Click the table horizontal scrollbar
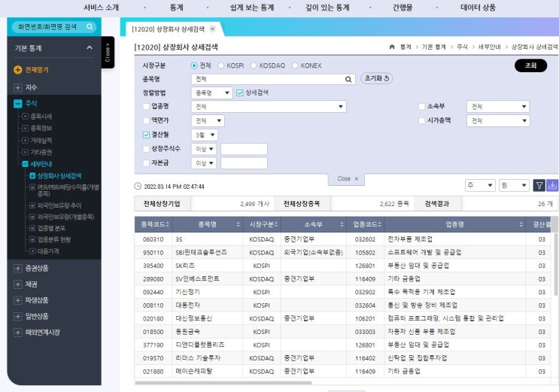Screen dimensions: 559x392 [223, 383]
